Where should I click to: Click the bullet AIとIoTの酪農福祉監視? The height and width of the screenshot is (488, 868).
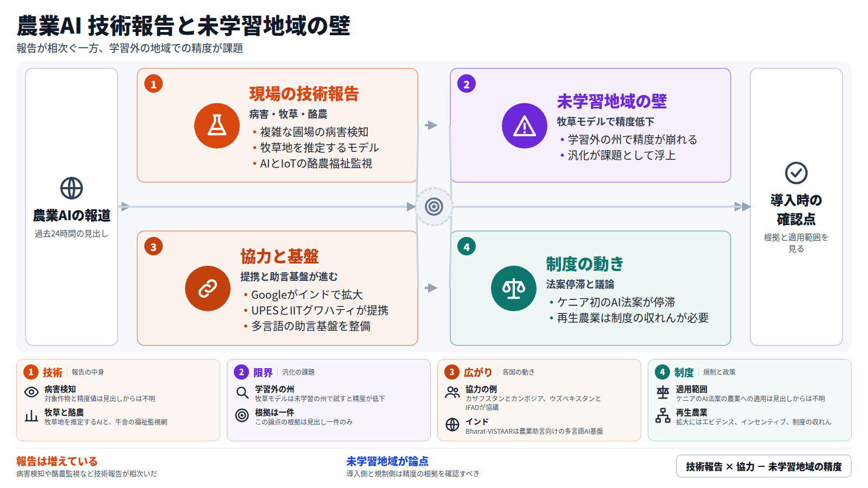[x=316, y=163]
